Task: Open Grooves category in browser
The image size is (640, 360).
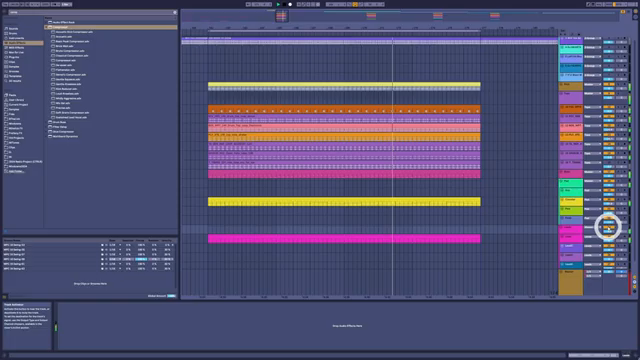Action: click(14, 71)
